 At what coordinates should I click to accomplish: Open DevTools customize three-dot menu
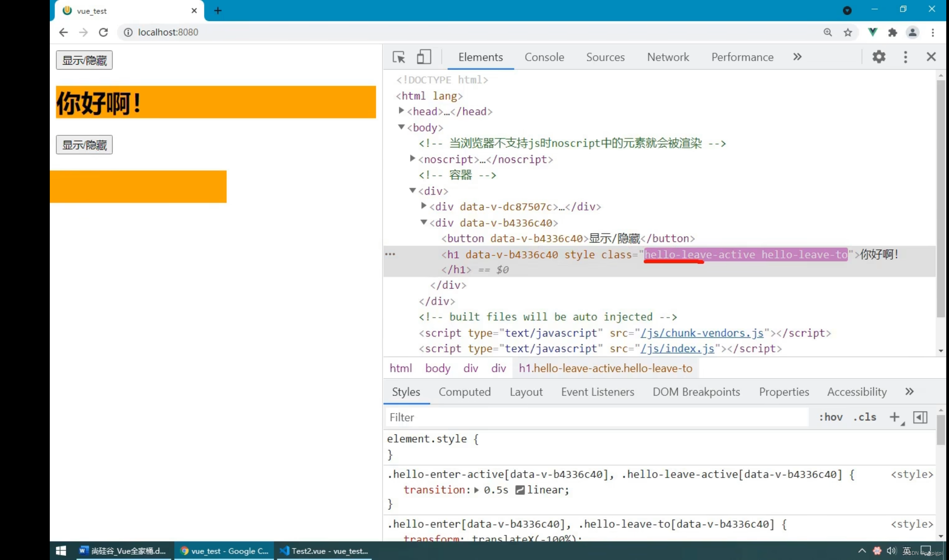tap(905, 57)
